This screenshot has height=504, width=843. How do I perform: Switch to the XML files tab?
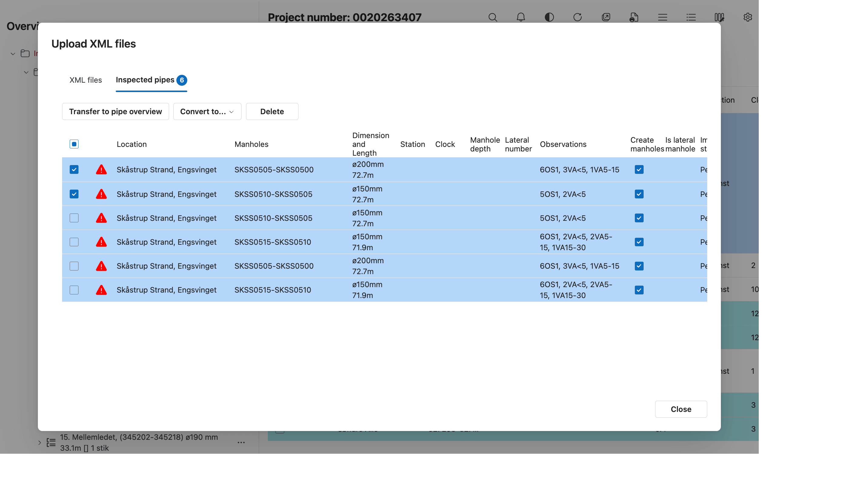[86, 80]
